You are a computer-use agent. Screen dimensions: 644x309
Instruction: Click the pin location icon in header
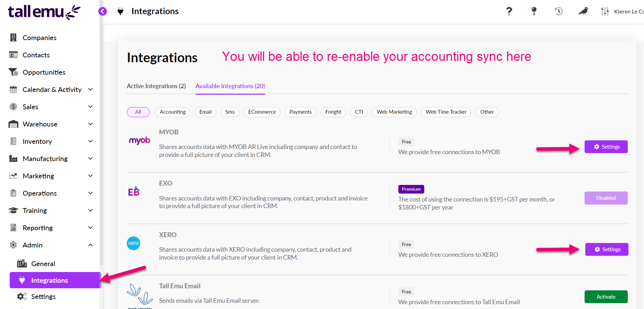click(x=534, y=11)
